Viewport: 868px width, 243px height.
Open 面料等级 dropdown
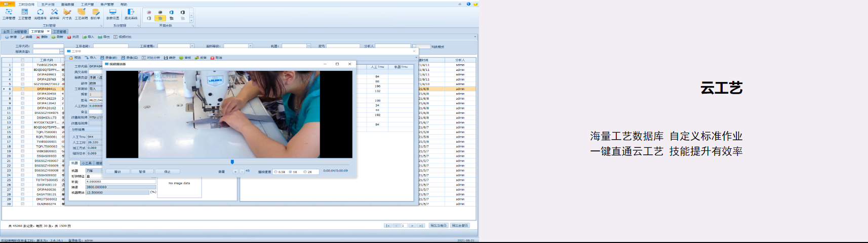pyautogui.click(x=250, y=46)
